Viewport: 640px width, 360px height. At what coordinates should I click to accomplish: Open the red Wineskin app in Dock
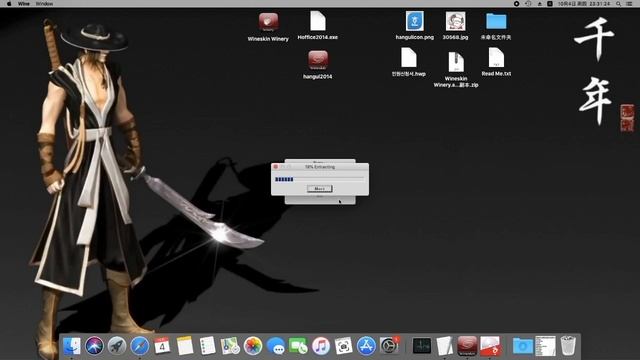467,346
